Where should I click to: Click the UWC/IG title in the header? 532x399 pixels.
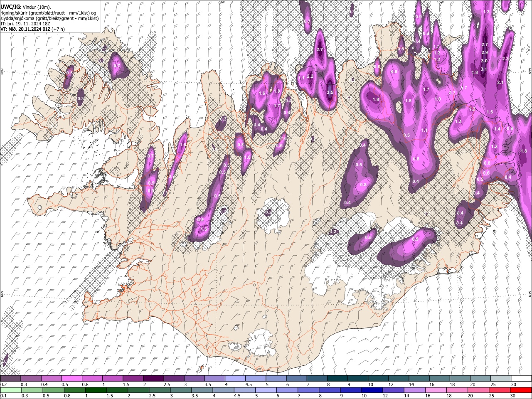coord(10,7)
